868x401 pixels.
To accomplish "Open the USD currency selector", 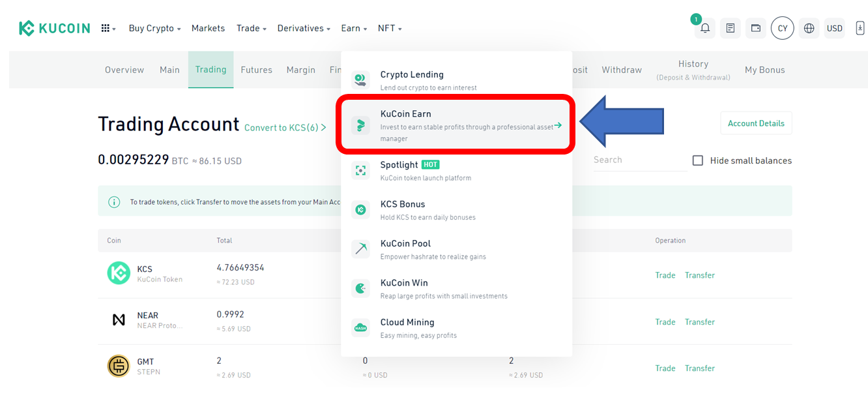I will (835, 28).
